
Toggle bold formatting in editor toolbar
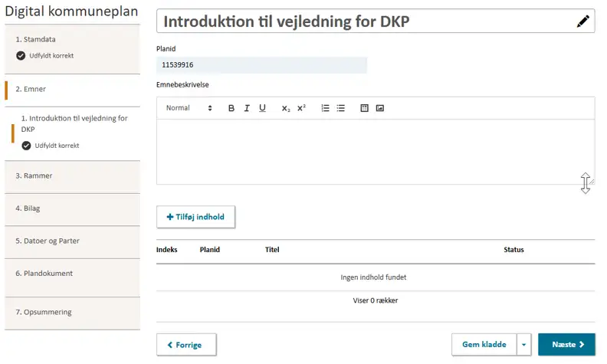(231, 108)
